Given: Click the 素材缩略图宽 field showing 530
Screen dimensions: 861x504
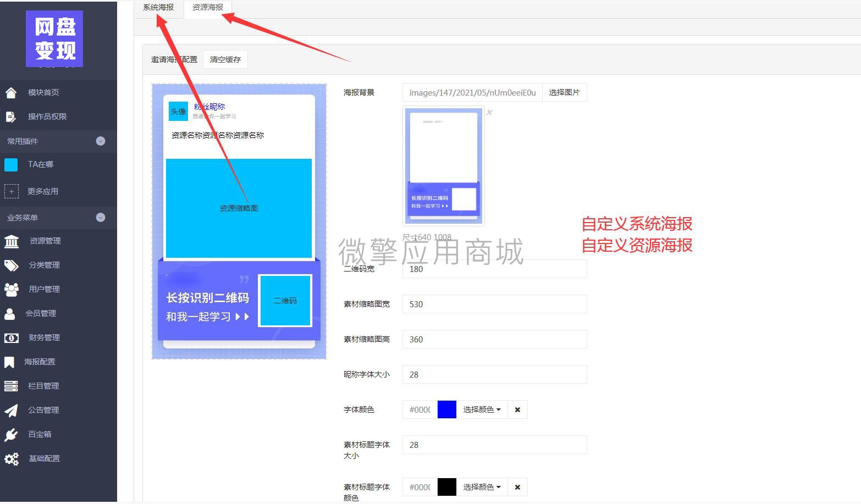Looking at the screenshot, I should [x=495, y=304].
